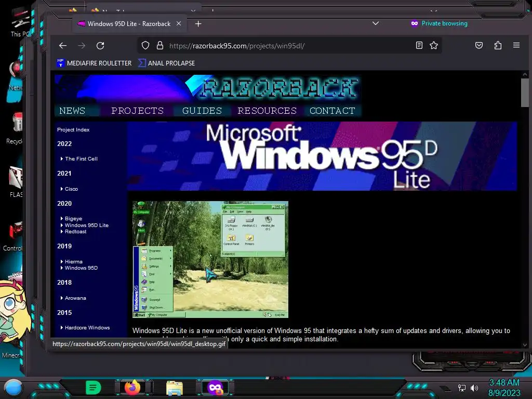Open the Pocket save icon
Viewport: 532px width, 399px height.
[x=478, y=46]
